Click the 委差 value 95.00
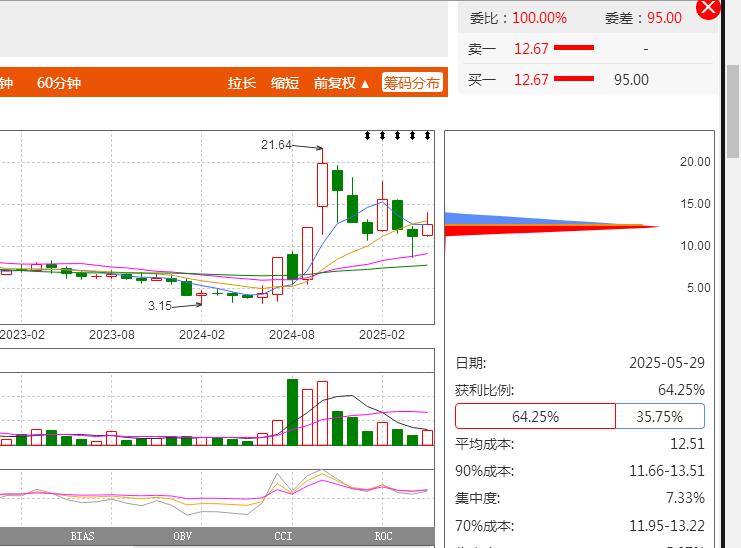 (664, 18)
